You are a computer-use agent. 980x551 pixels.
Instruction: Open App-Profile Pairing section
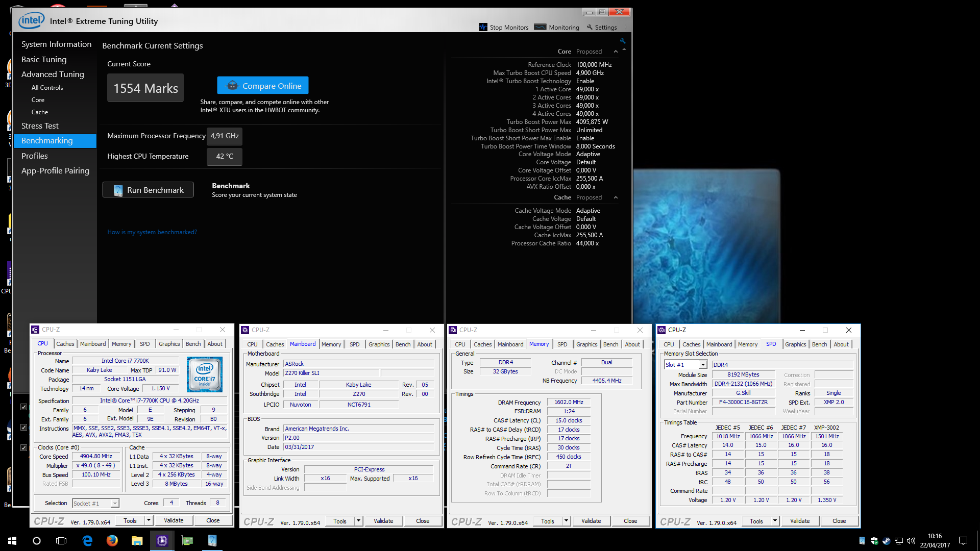[x=55, y=171]
